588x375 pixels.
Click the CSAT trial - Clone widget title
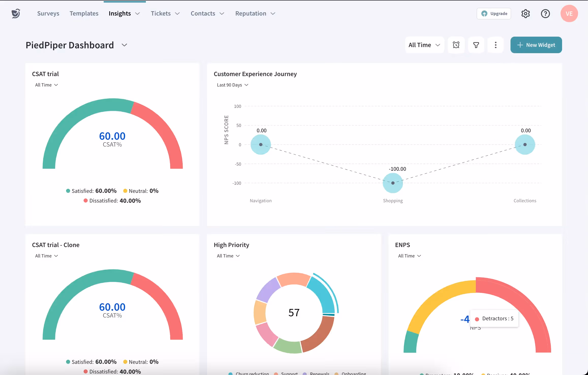[56, 245]
